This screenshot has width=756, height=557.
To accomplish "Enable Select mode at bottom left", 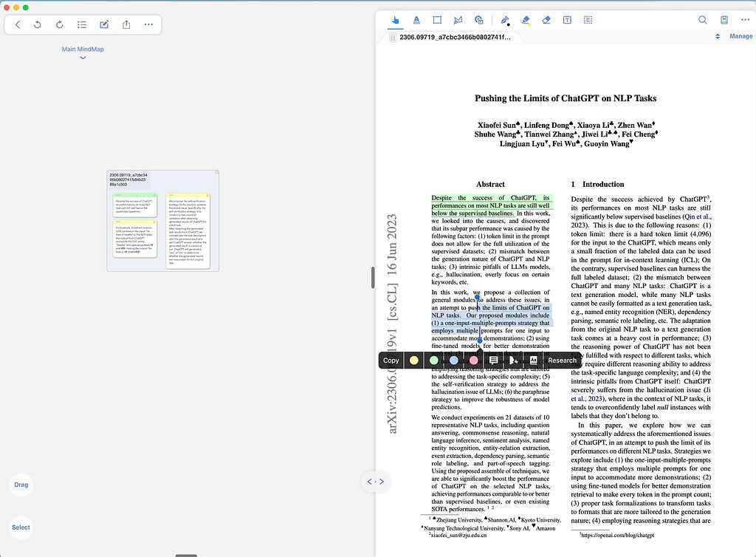I will 21,527.
